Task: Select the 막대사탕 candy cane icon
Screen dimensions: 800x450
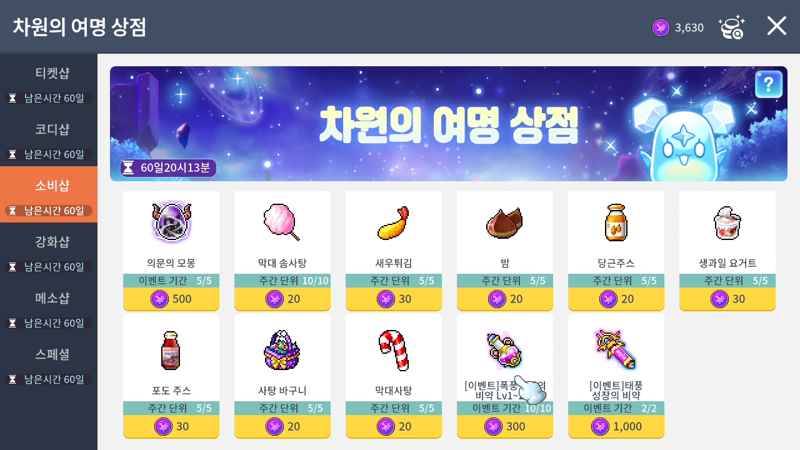Action: coord(393,350)
